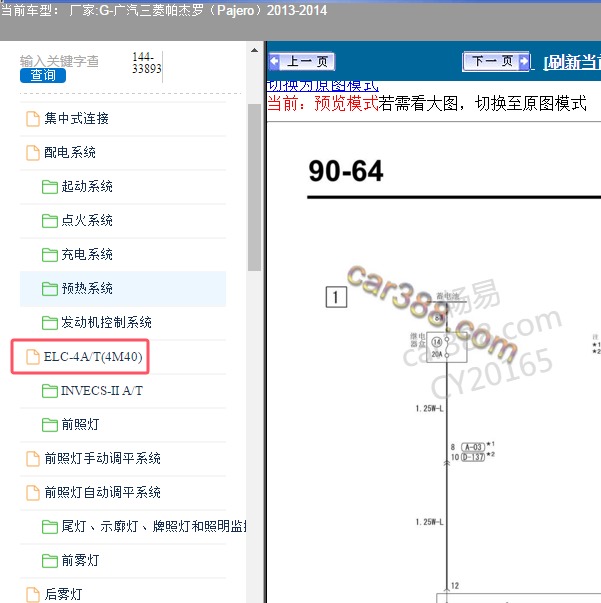This screenshot has height=603, width=601.
Task: Click the 144-33893 number text
Action: click(147, 63)
